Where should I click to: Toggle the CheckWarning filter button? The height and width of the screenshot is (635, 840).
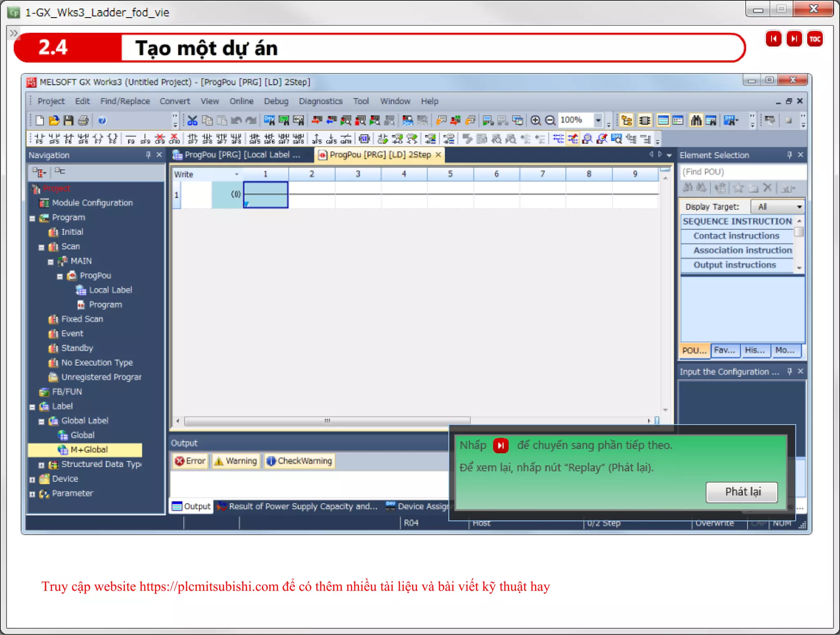(x=299, y=461)
